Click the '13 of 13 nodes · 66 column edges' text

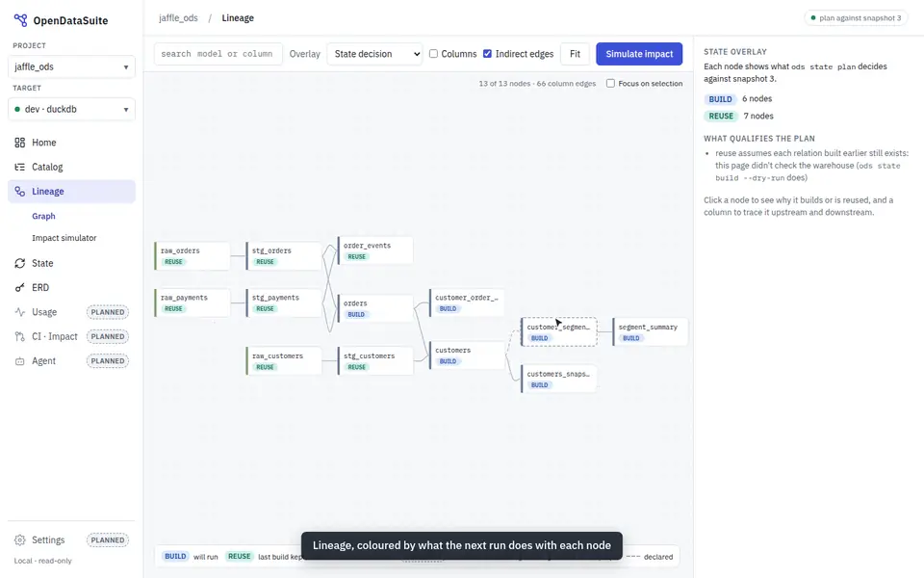point(537,83)
